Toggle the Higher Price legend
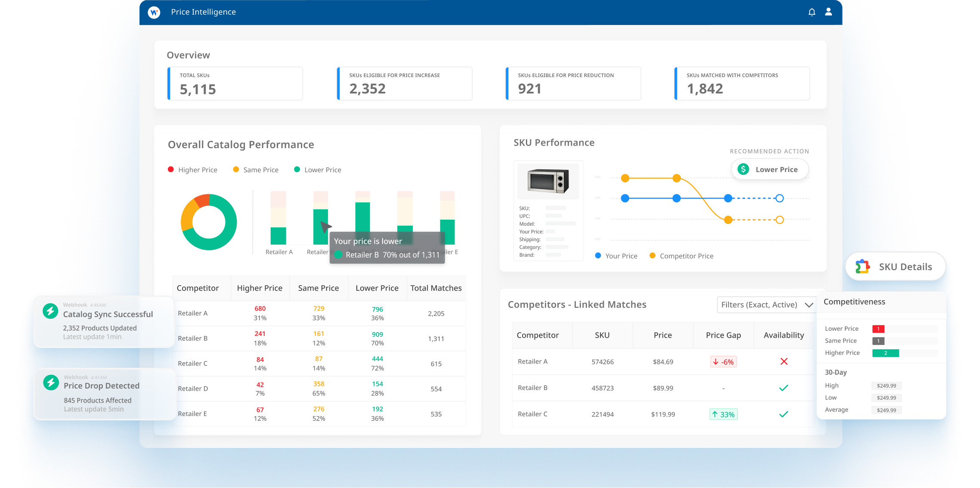Viewport: 980px width, 488px height. (193, 169)
